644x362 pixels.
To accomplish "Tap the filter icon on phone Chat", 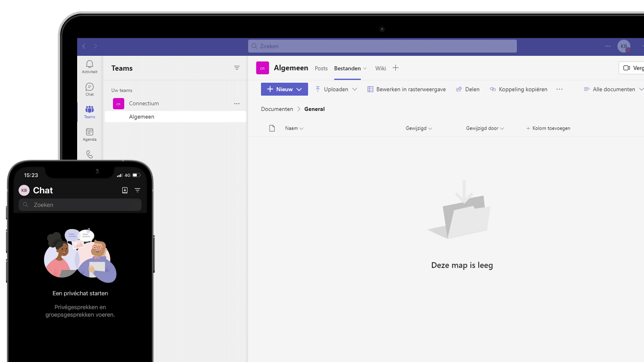I will 138,190.
